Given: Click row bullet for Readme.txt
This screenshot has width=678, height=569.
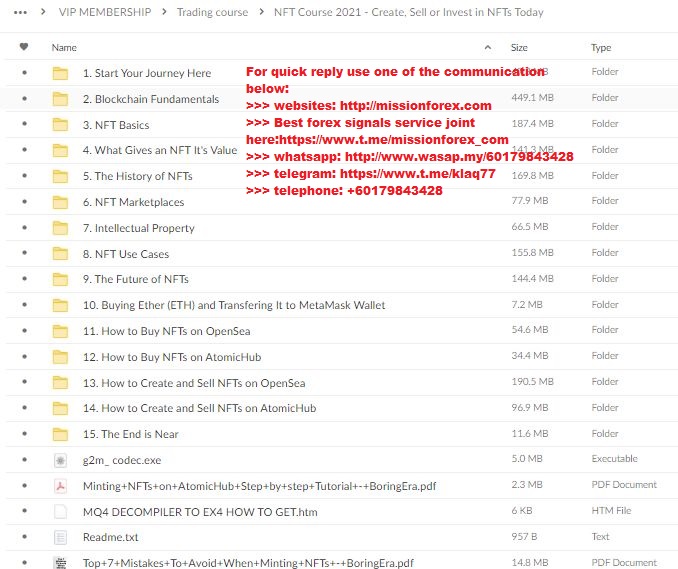Looking at the screenshot, I should tap(25, 537).
